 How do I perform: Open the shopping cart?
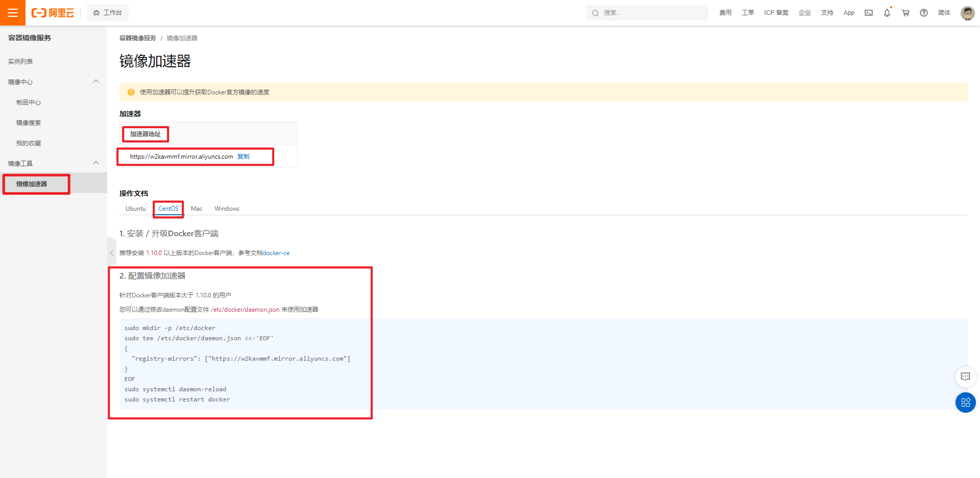pyautogui.click(x=905, y=13)
